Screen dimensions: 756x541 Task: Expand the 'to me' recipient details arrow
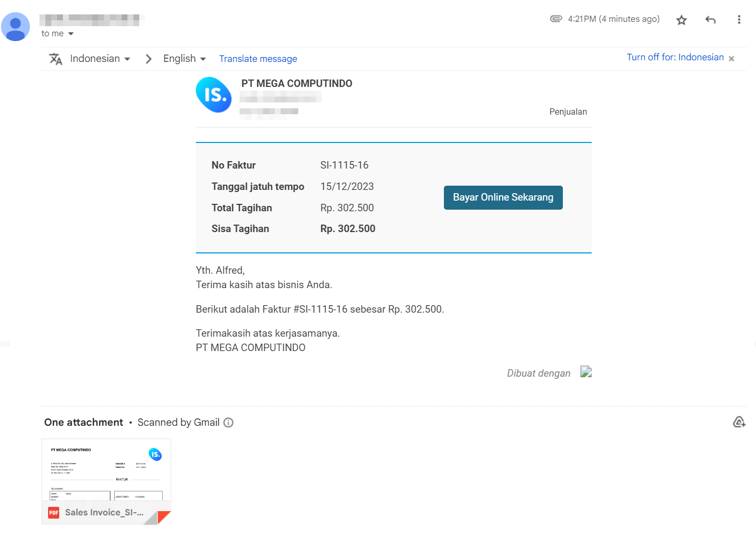(71, 34)
